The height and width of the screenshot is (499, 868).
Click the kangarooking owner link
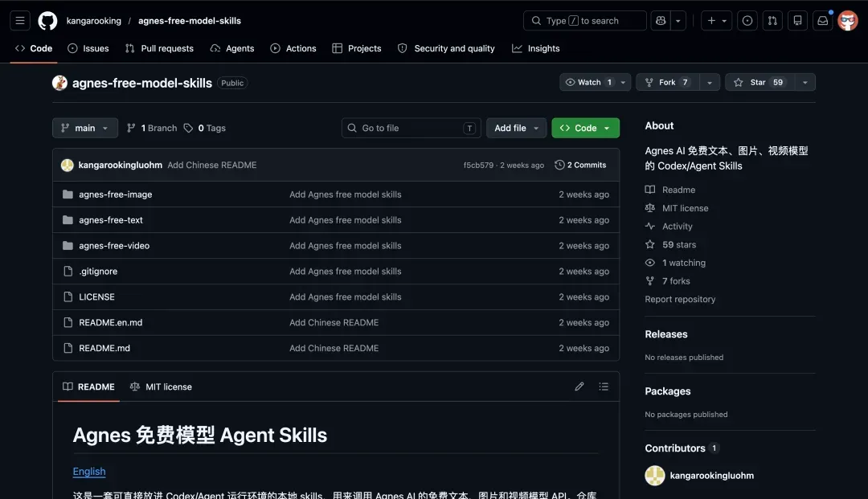coord(93,21)
